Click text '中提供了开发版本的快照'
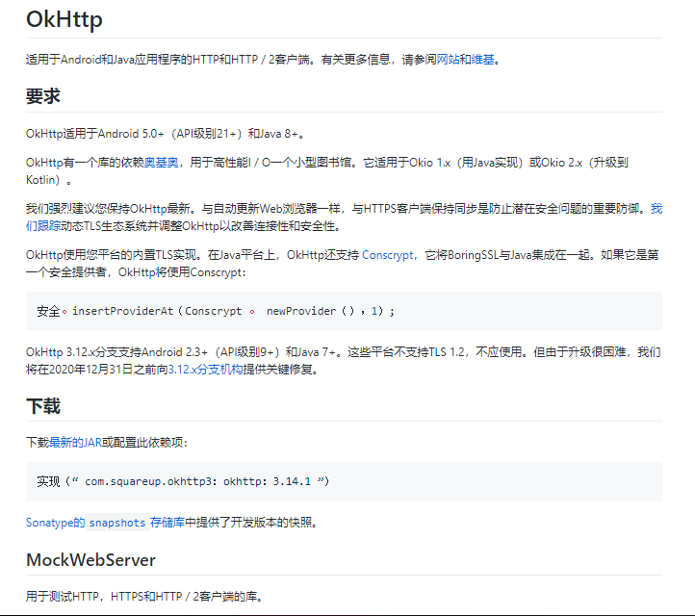This screenshot has width=695, height=616. click(x=248, y=523)
